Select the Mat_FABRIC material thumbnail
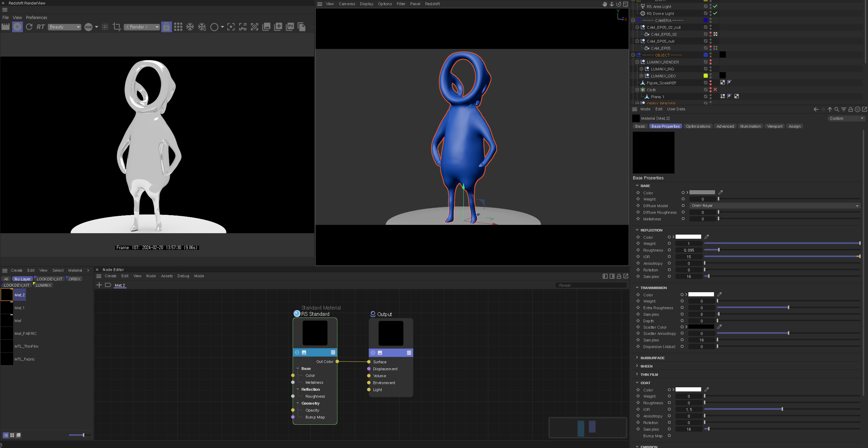The image size is (868, 448). pyautogui.click(x=7, y=333)
